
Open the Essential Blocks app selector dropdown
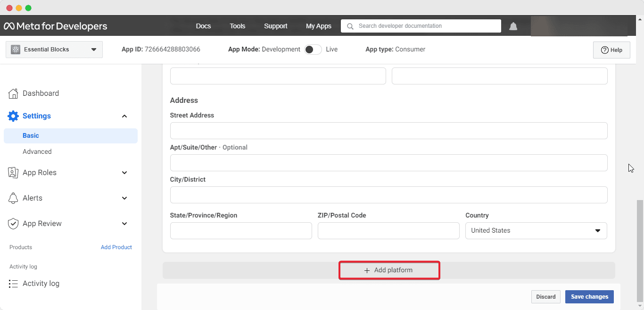pos(54,50)
